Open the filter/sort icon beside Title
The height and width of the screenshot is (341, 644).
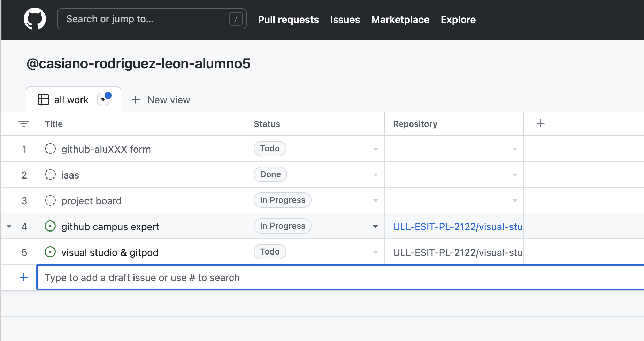24,124
